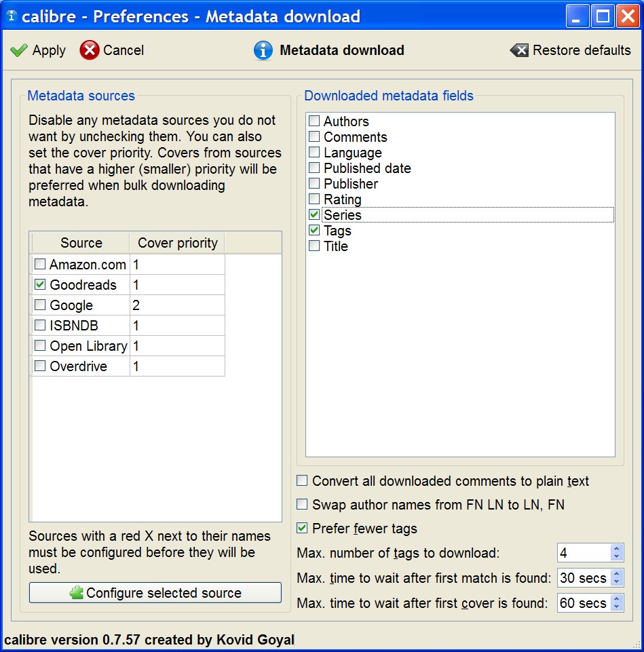The image size is (644, 652).
Task: Click the 30 secs input field
Action: click(584, 577)
